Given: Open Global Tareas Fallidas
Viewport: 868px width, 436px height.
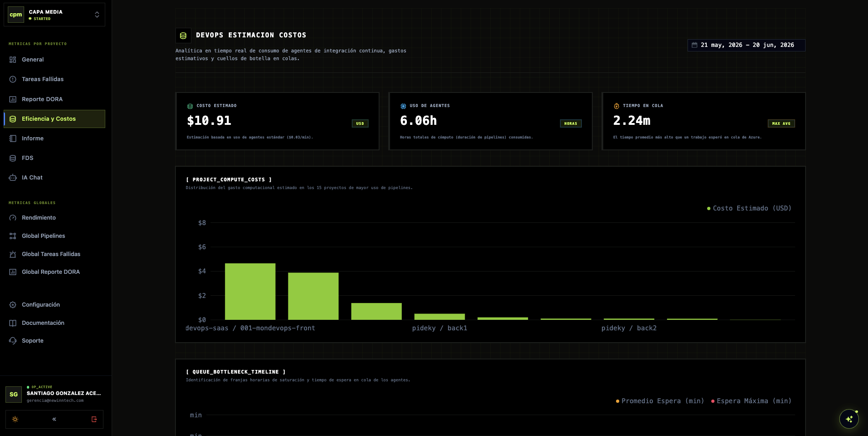Looking at the screenshot, I should [x=54, y=254].
